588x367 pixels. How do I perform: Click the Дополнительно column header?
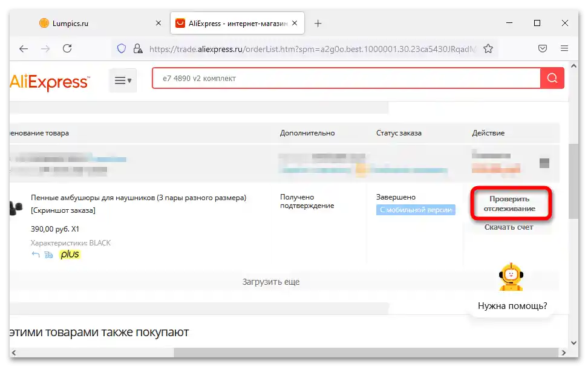coord(307,133)
